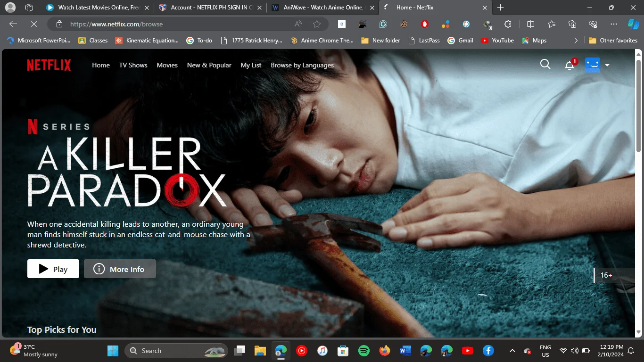The width and height of the screenshot is (644, 362).
Task: Show more bookmarks with the chevron
Action: click(x=576, y=41)
